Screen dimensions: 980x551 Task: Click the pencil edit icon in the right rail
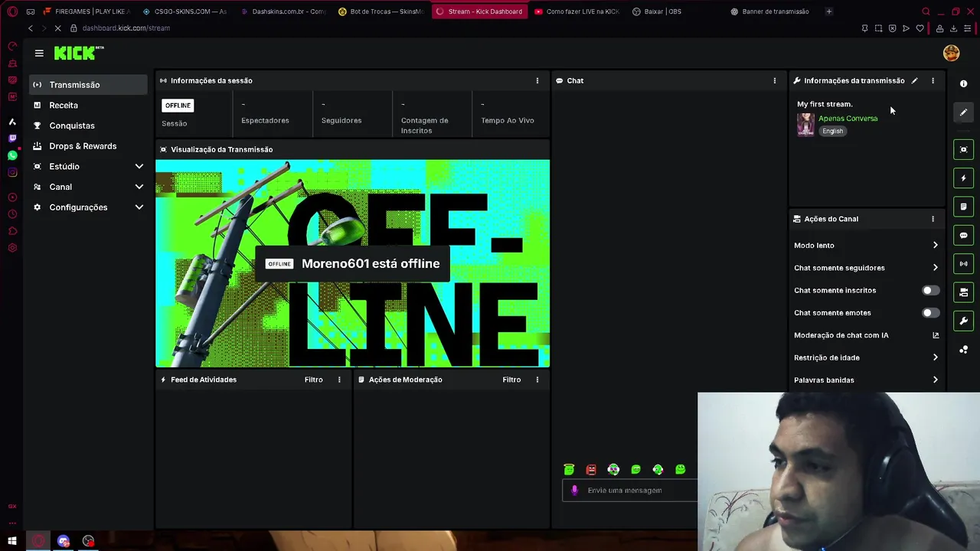pos(963,112)
